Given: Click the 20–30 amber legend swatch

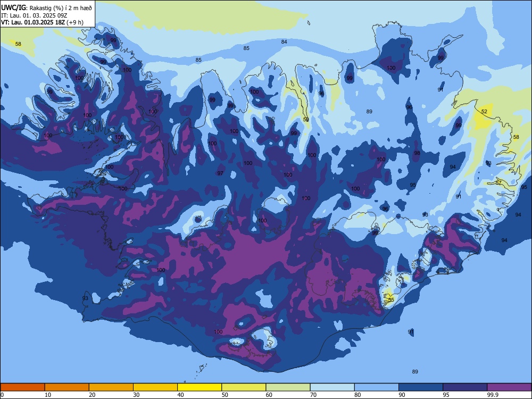Looking at the screenshot, I should tap(111, 387).
